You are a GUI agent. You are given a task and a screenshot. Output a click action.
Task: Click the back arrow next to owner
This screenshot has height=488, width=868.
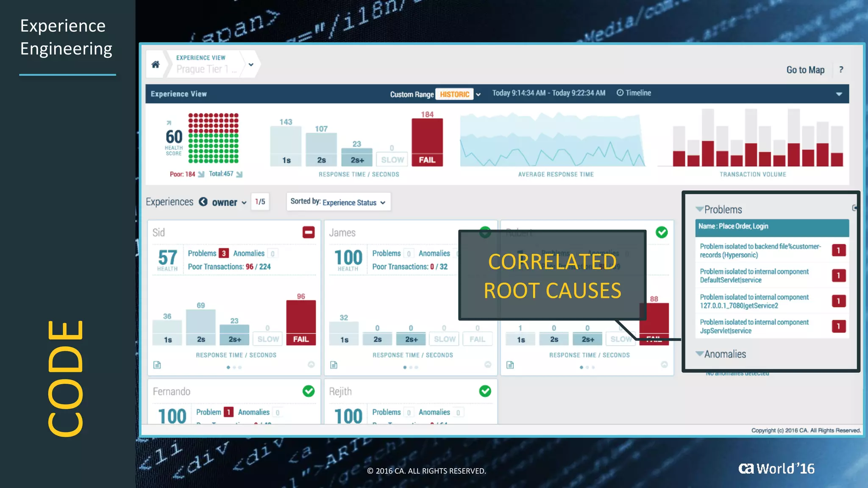203,202
